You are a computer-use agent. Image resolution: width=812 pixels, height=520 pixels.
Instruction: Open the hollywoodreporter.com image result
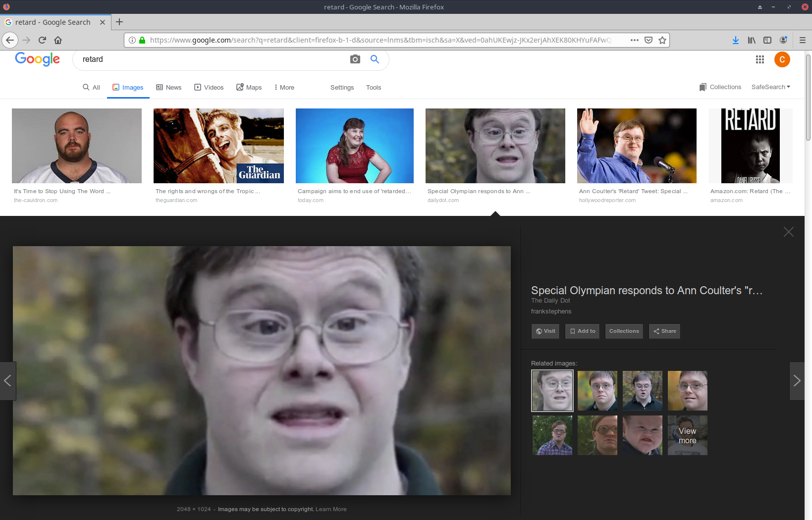coord(637,146)
